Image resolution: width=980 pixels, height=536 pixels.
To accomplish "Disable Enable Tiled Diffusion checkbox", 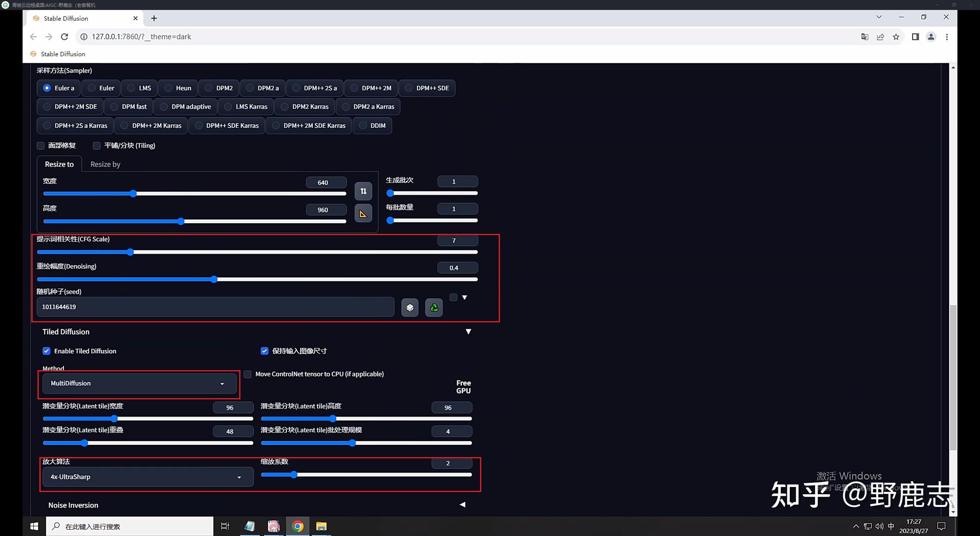I will [46, 351].
